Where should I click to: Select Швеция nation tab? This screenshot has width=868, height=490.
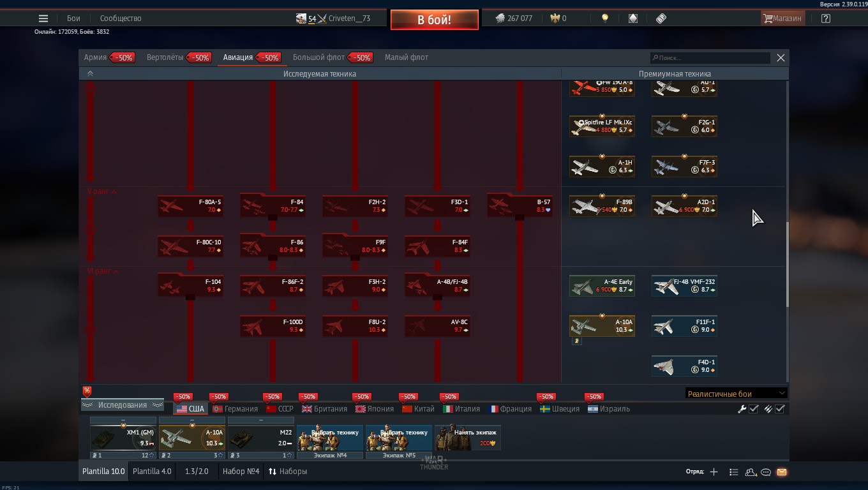pyautogui.click(x=560, y=409)
